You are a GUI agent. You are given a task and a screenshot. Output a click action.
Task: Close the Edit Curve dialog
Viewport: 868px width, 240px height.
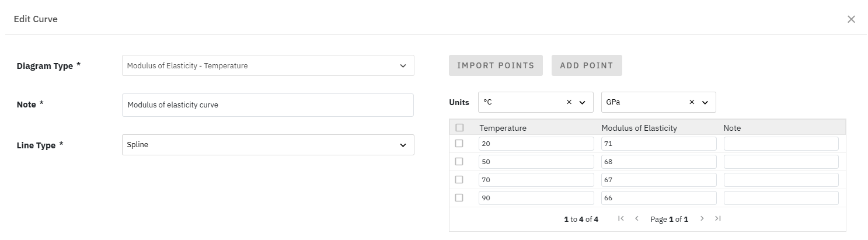(851, 19)
